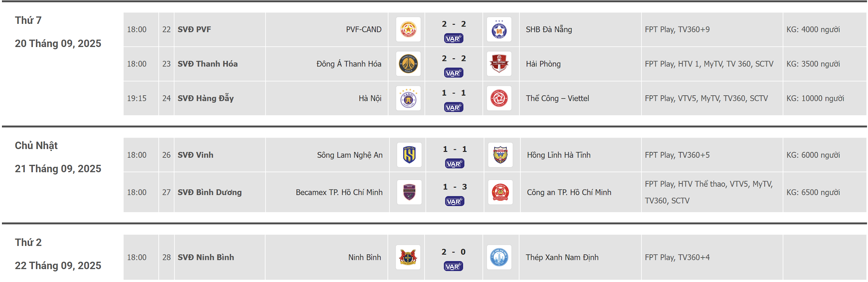
Task: Click the PVF-CAND club logo
Action: (408, 30)
